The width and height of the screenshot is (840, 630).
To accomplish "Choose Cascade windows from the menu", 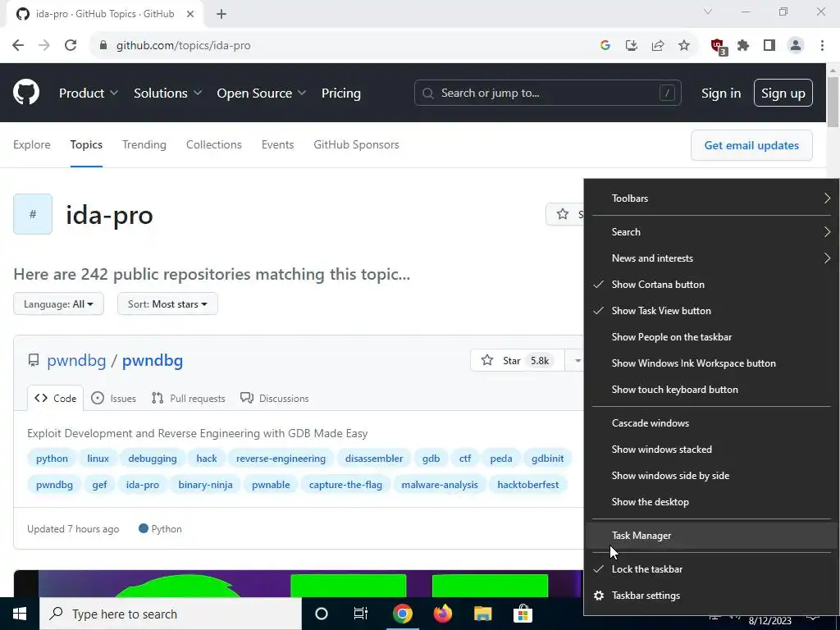I will (x=711, y=423).
